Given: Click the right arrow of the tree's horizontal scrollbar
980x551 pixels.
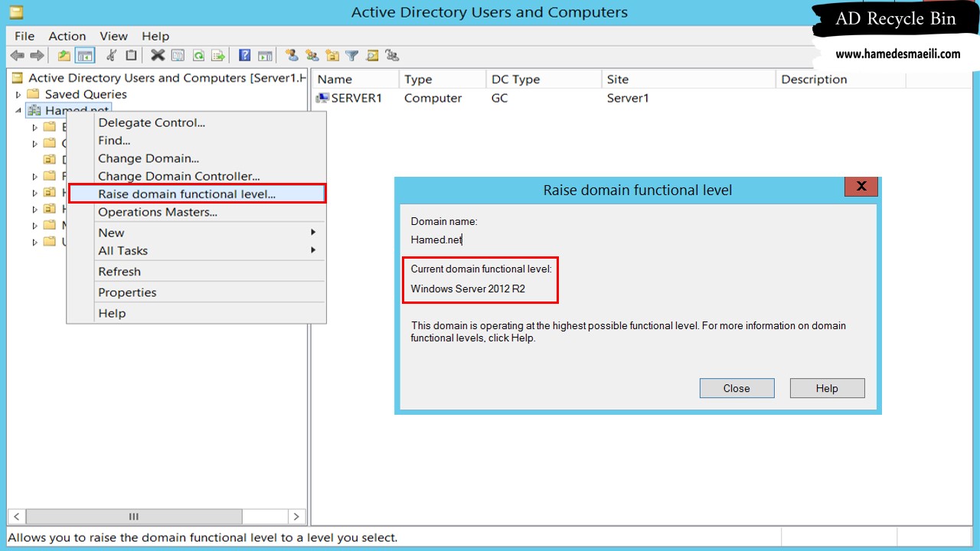Looking at the screenshot, I should click(296, 517).
